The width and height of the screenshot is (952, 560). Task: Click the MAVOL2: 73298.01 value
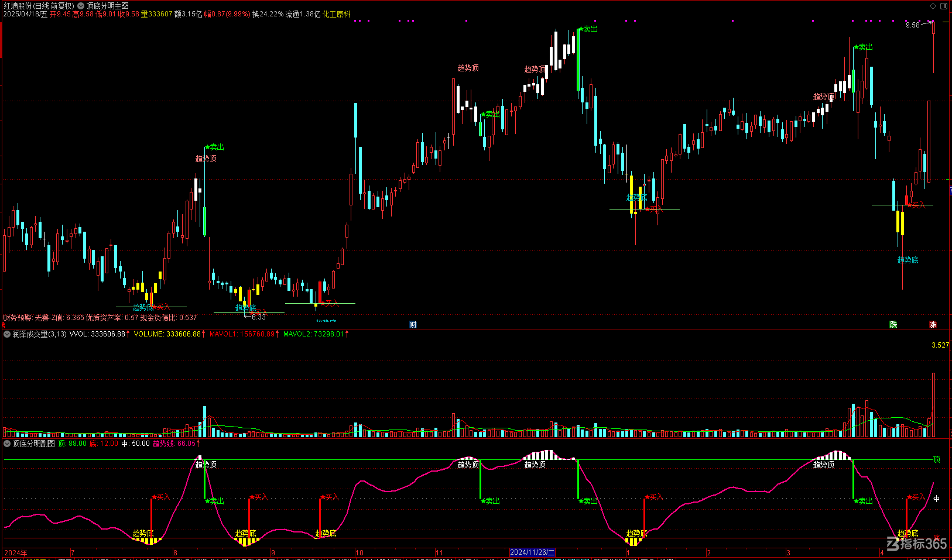click(x=314, y=334)
